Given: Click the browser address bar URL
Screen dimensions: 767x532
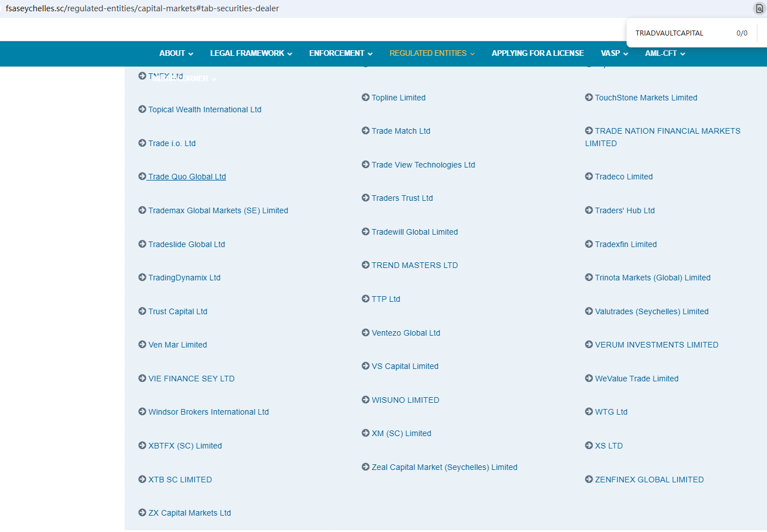Looking at the screenshot, I should pos(142,8).
